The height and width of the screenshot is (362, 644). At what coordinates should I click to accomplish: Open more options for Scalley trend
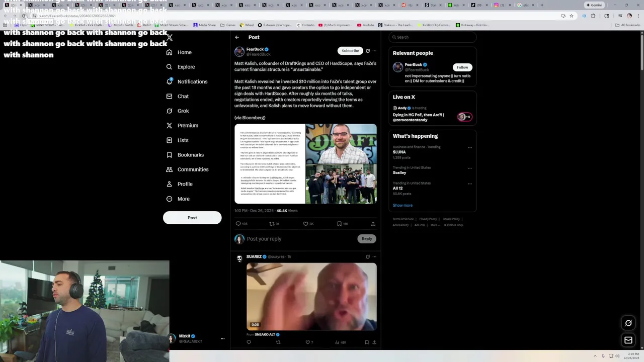[470, 168]
